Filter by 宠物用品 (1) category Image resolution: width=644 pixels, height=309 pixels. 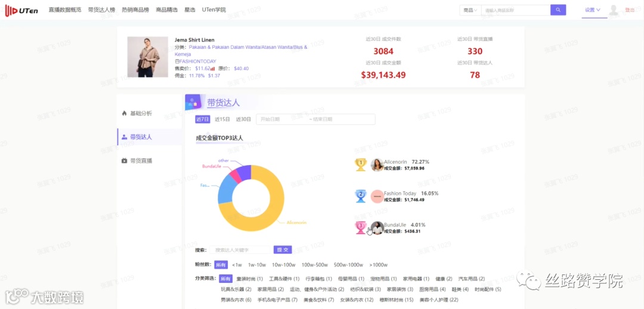click(x=383, y=279)
